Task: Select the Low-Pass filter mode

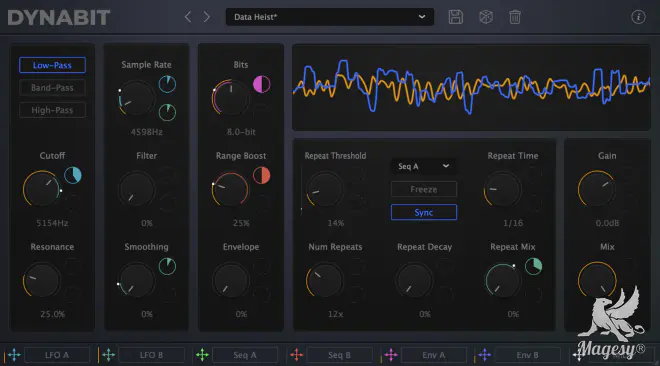Action: [52, 65]
